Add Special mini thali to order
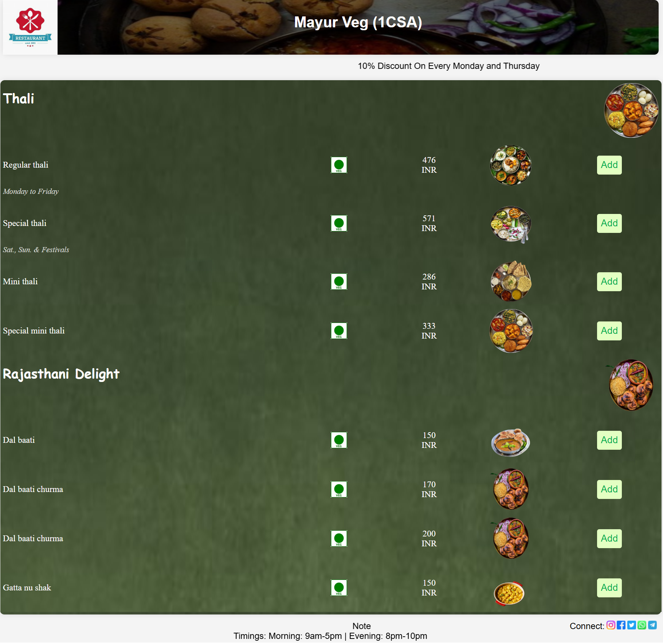Image resolution: width=663 pixels, height=644 pixels. point(609,331)
